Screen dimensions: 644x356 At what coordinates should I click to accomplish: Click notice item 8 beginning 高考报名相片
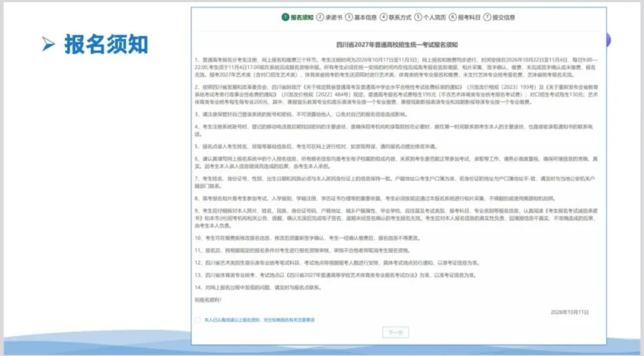[376, 199]
